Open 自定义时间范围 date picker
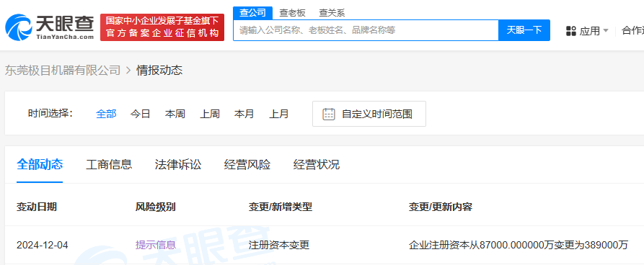Viewport: 644px width, 265px height. 369,114
